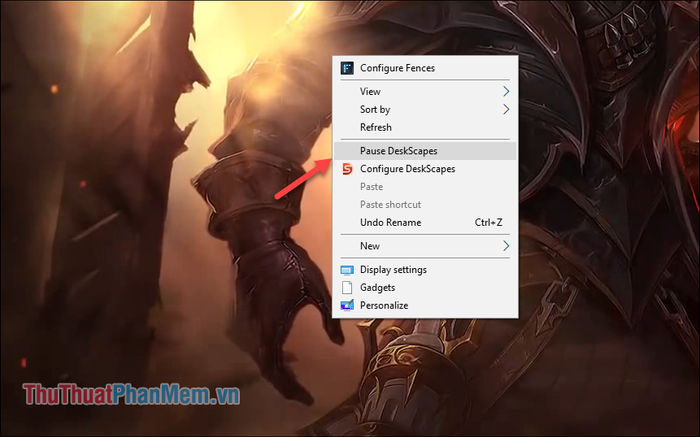This screenshot has height=437, width=700.
Task: Click the Gadgets menu entry
Action: point(425,287)
